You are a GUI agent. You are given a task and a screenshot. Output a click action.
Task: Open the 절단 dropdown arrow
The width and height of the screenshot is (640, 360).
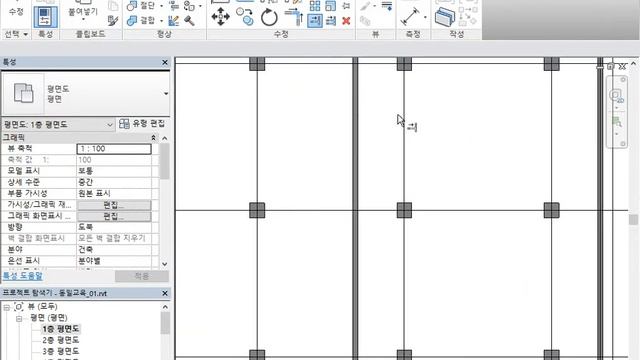pyautogui.click(x=162, y=6)
